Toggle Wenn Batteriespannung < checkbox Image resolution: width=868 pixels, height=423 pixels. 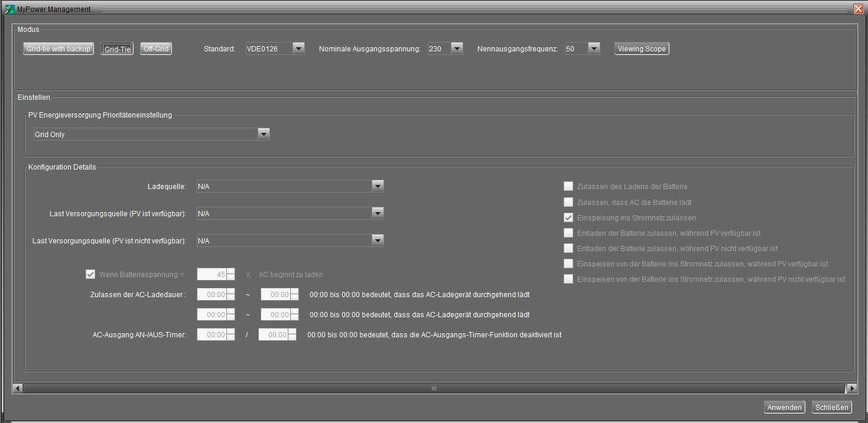[90, 274]
